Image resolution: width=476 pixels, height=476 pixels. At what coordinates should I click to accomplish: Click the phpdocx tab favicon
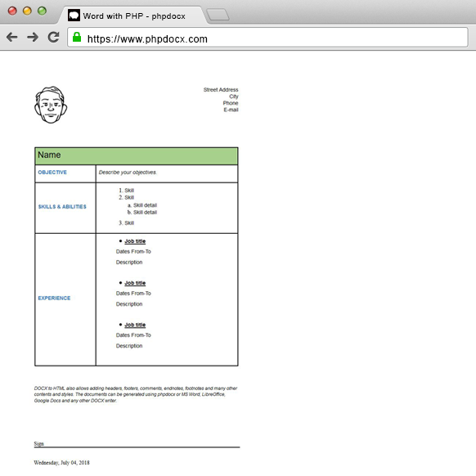[x=74, y=16]
